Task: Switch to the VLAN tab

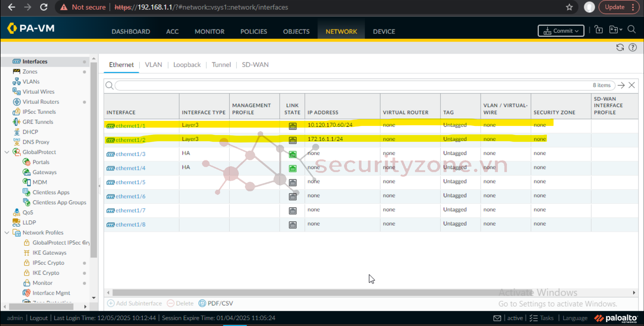Action: (153, 65)
